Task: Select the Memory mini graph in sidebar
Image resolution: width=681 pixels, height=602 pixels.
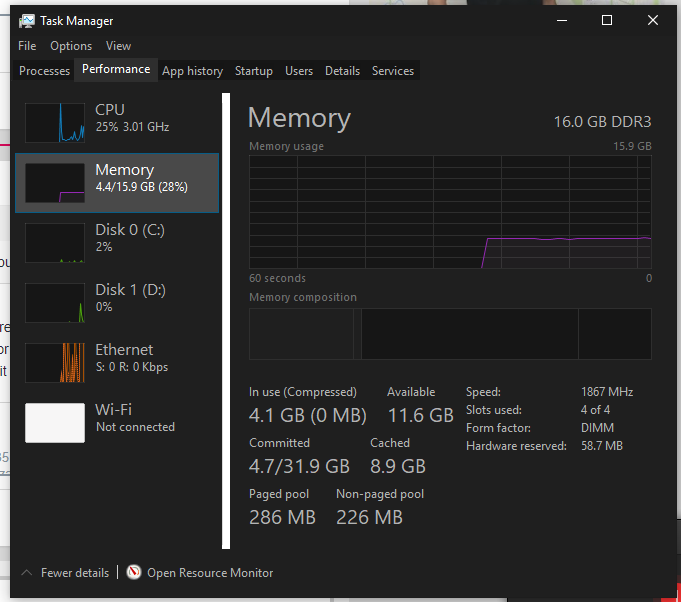Action: pyautogui.click(x=55, y=182)
